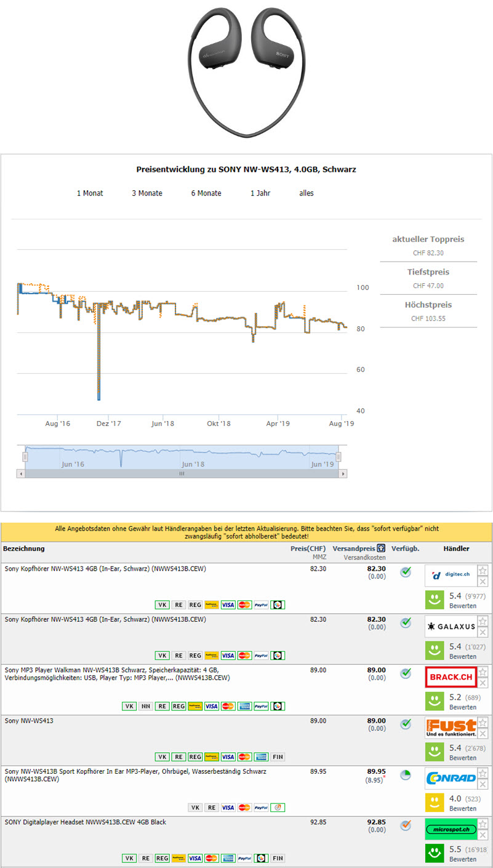Image resolution: width=493 pixels, height=868 pixels.
Task: Open the Fust retailer logo
Action: click(451, 728)
